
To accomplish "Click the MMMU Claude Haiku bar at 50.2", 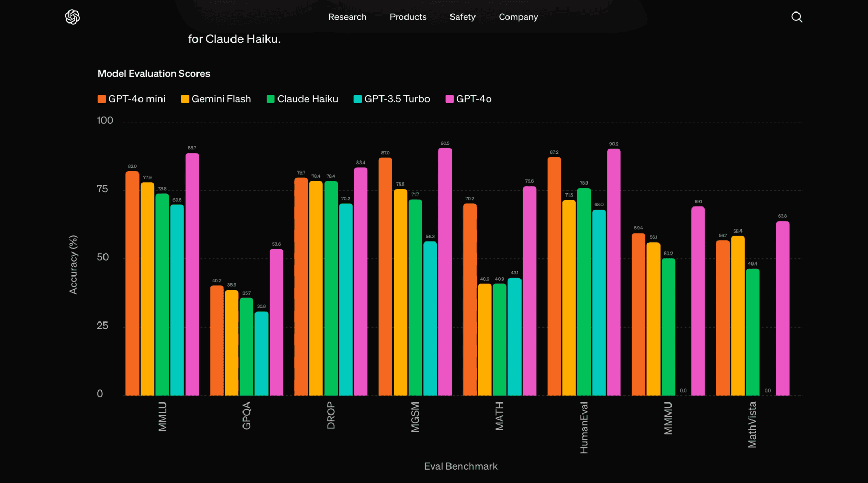I will (668, 327).
